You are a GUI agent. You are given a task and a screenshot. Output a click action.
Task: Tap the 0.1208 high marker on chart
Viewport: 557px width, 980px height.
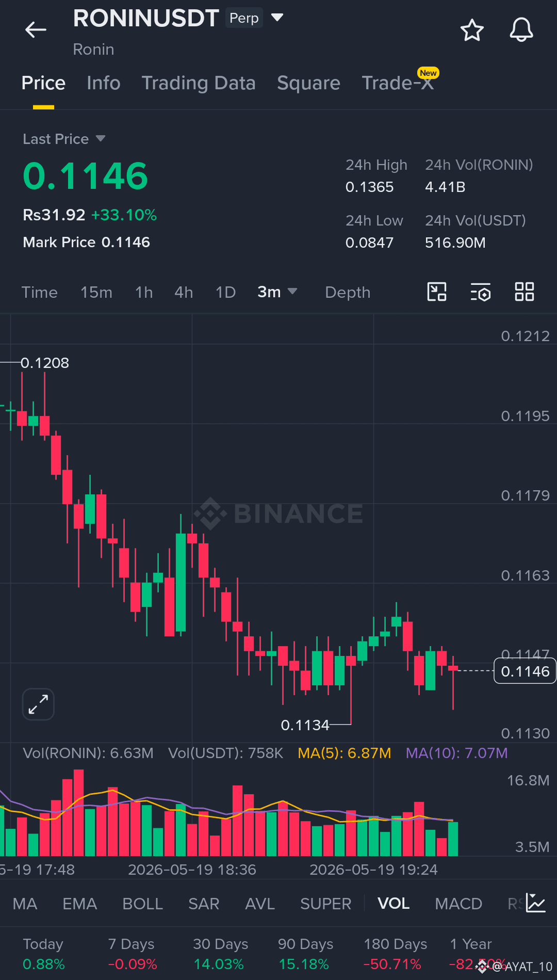tap(45, 363)
